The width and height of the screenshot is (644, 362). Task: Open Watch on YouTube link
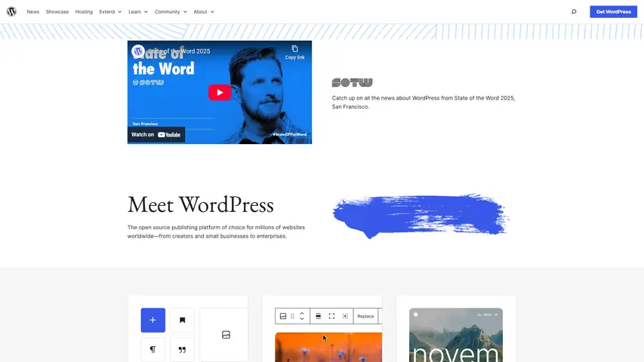point(156,135)
